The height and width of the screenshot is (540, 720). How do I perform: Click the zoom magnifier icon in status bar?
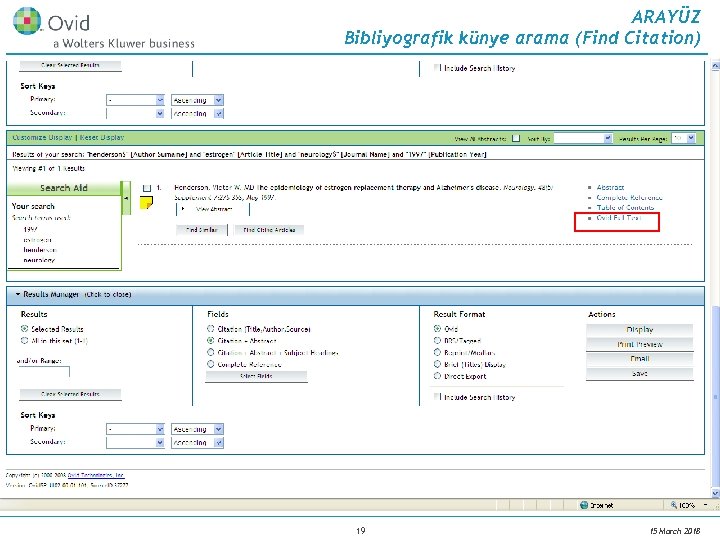(x=674, y=505)
